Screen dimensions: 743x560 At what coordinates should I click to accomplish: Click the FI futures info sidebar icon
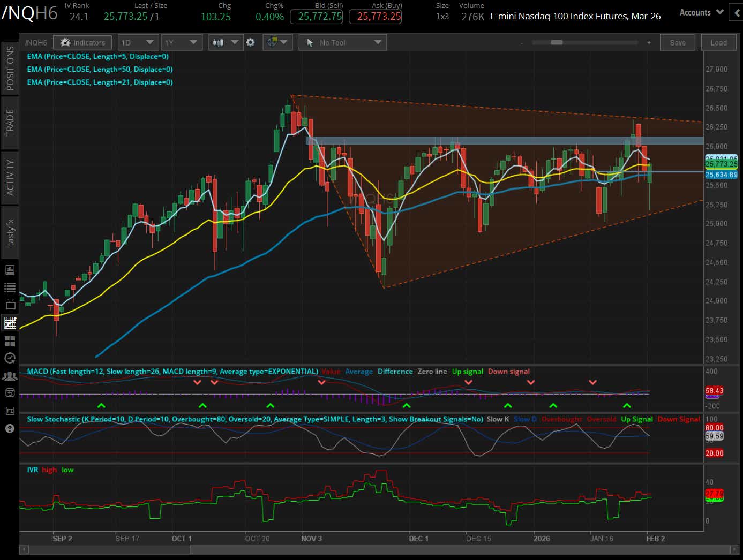coord(10,411)
